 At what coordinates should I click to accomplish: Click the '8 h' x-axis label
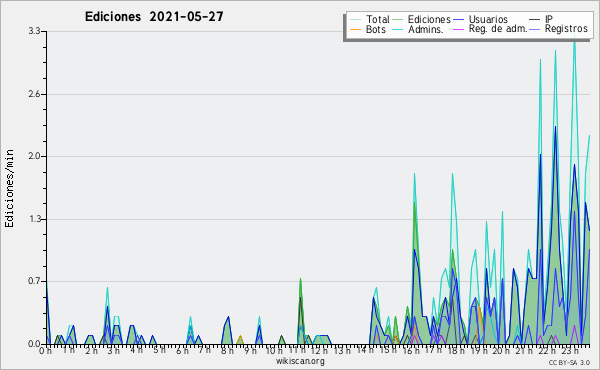coord(227,351)
